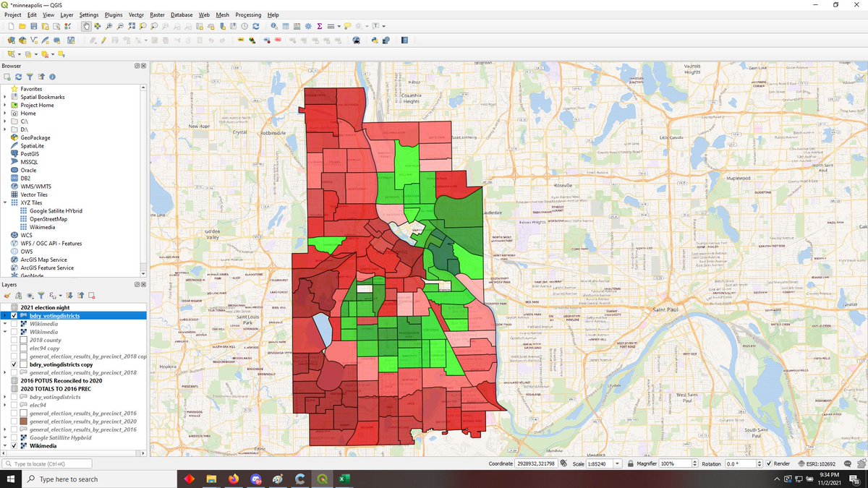
Task: Open the Vector menu
Action: click(x=136, y=14)
